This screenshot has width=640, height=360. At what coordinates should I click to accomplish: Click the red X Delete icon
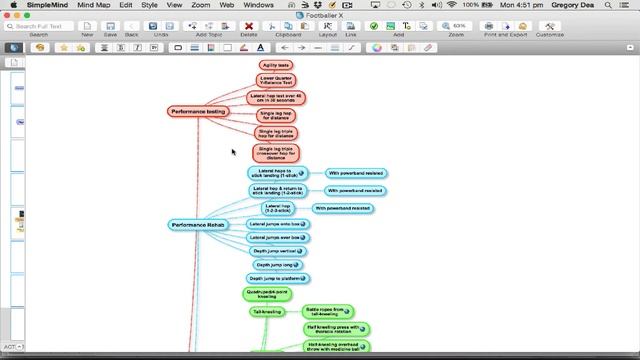click(249, 26)
